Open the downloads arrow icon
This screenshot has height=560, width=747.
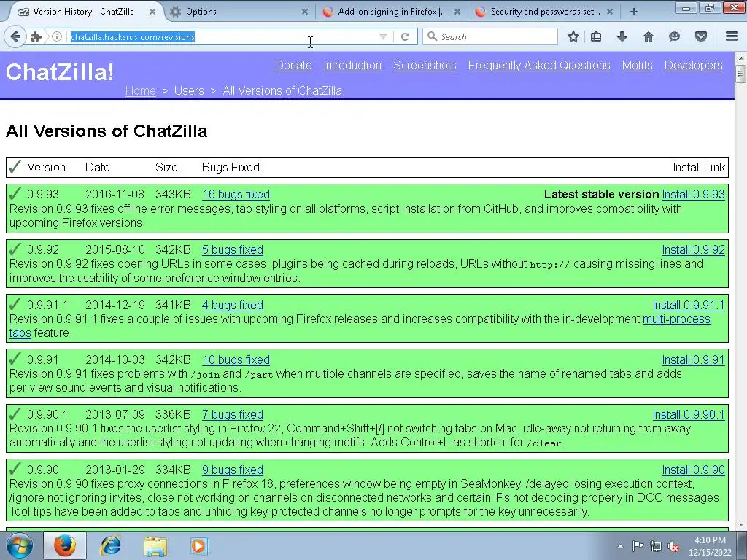622,36
